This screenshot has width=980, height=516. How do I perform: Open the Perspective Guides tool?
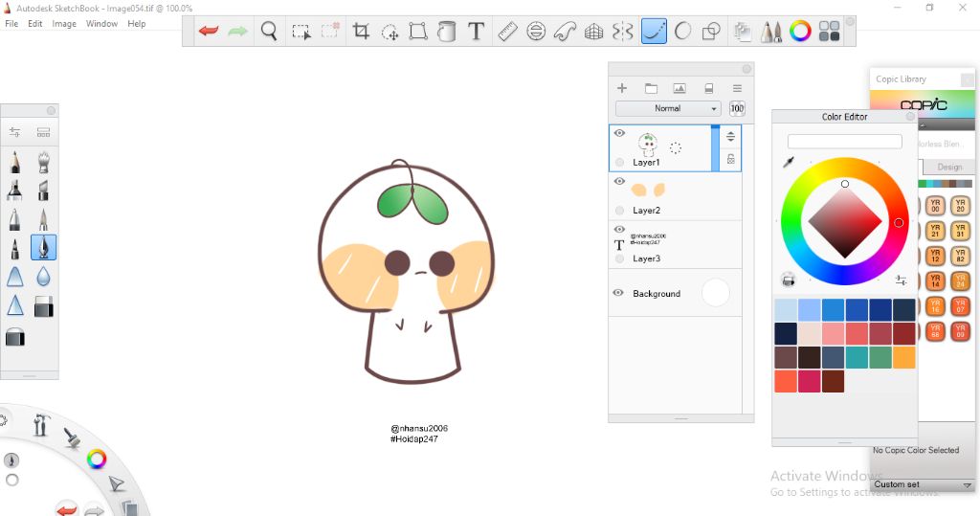(x=593, y=31)
